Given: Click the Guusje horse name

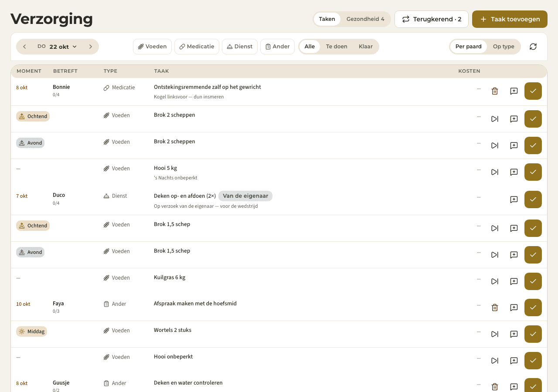Looking at the screenshot, I should (61, 383).
